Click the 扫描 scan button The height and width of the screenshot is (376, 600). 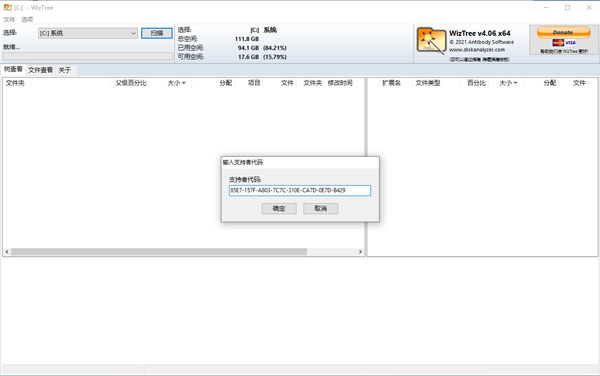coord(157,33)
